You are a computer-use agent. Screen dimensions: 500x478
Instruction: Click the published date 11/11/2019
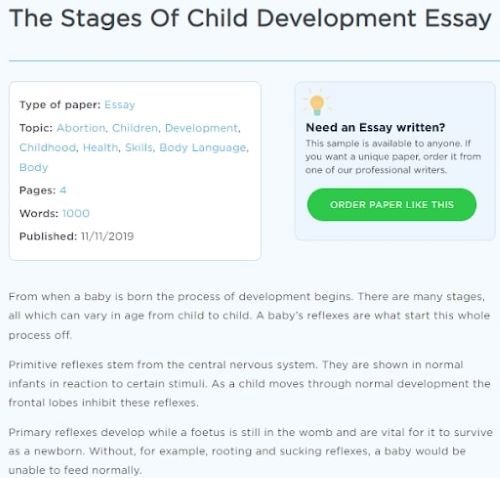click(x=107, y=236)
